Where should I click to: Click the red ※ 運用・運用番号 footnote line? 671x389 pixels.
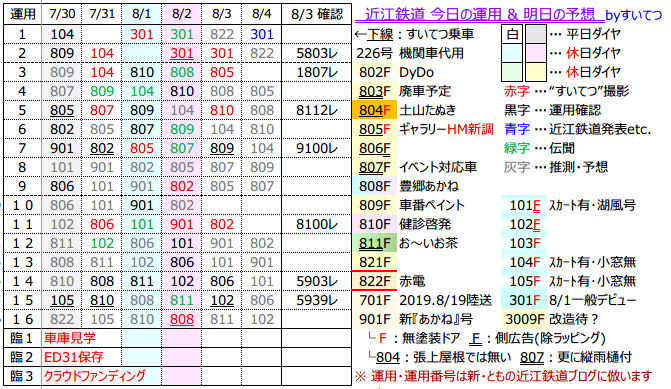[x=504, y=376]
